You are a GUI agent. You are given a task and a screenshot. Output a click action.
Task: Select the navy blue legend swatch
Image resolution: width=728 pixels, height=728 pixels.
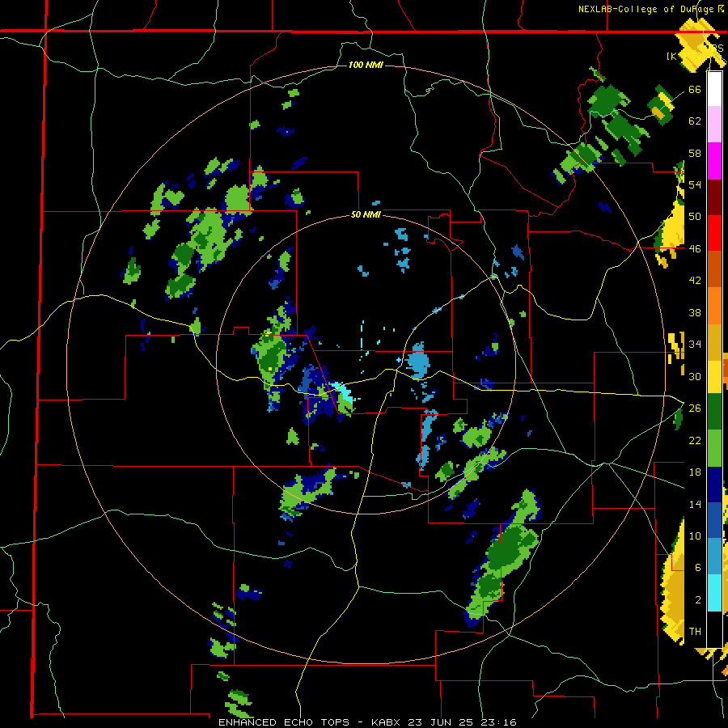coord(714,485)
